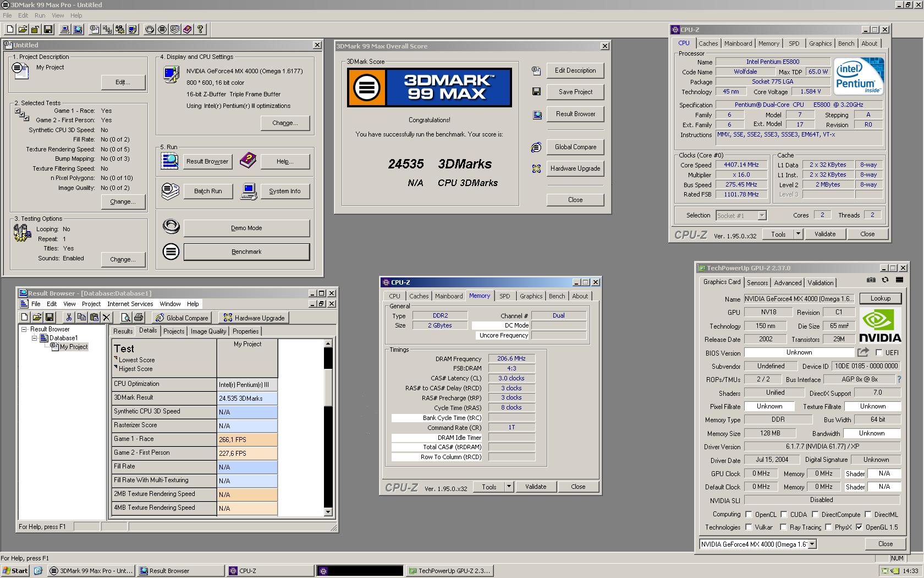Screen dimensions: 924x578
Task: Toggle the Vulkan checkbox in GPU-Z
Action: click(x=749, y=527)
